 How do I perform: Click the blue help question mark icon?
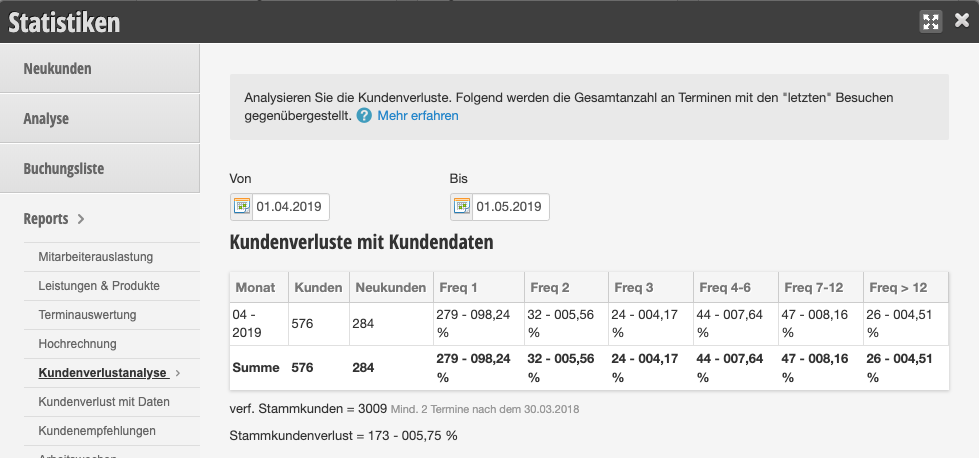(364, 116)
